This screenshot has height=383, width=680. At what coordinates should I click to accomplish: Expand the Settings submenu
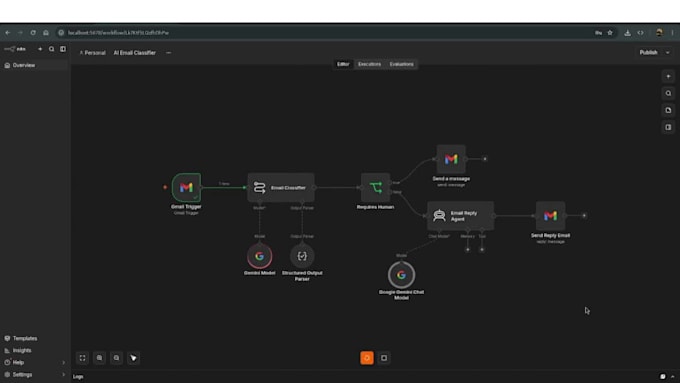tap(64, 374)
